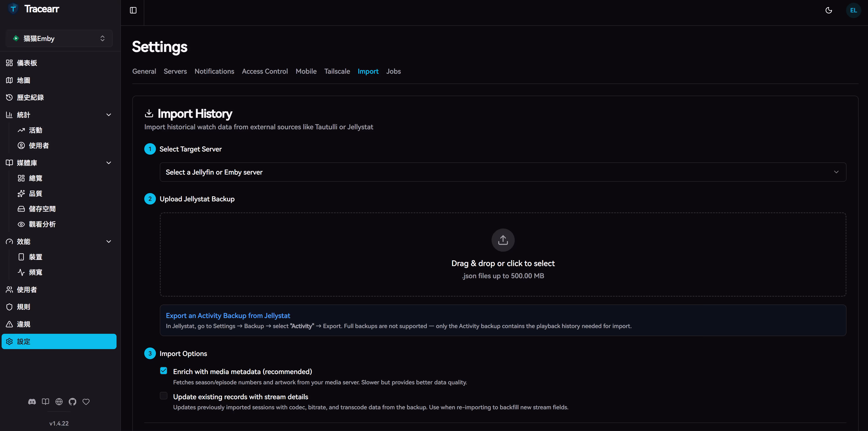Uncheck Enrich with media metadata
This screenshot has width=868, height=431.
[x=163, y=371]
